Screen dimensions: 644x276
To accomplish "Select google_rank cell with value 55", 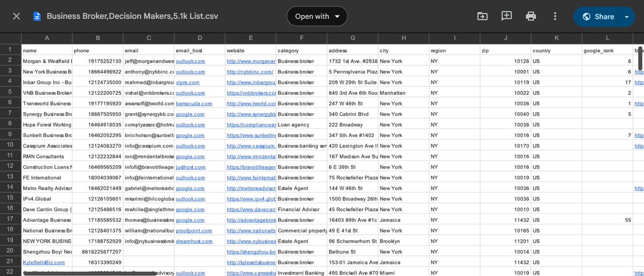I will coord(608,220).
